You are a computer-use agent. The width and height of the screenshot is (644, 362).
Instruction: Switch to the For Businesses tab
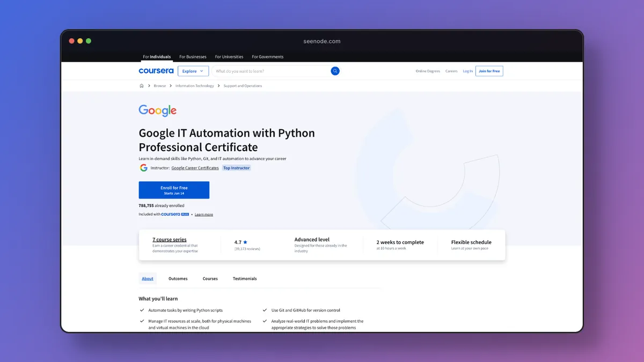tap(193, 56)
